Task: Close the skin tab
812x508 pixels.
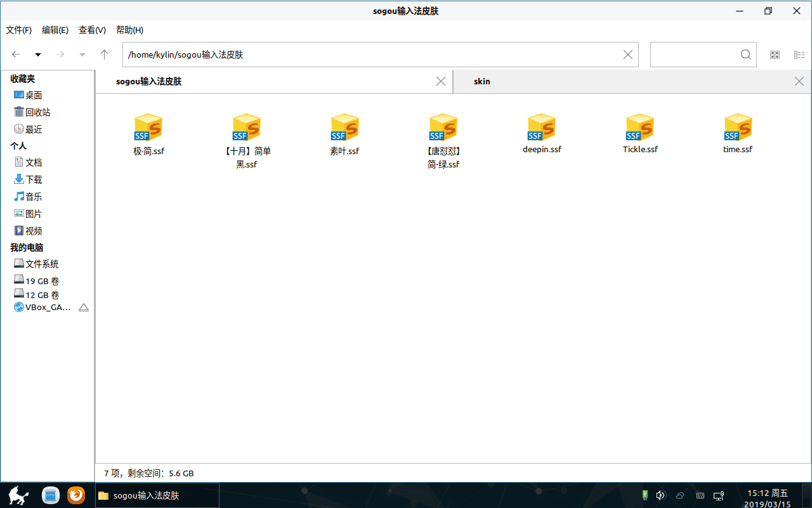Action: (x=799, y=81)
